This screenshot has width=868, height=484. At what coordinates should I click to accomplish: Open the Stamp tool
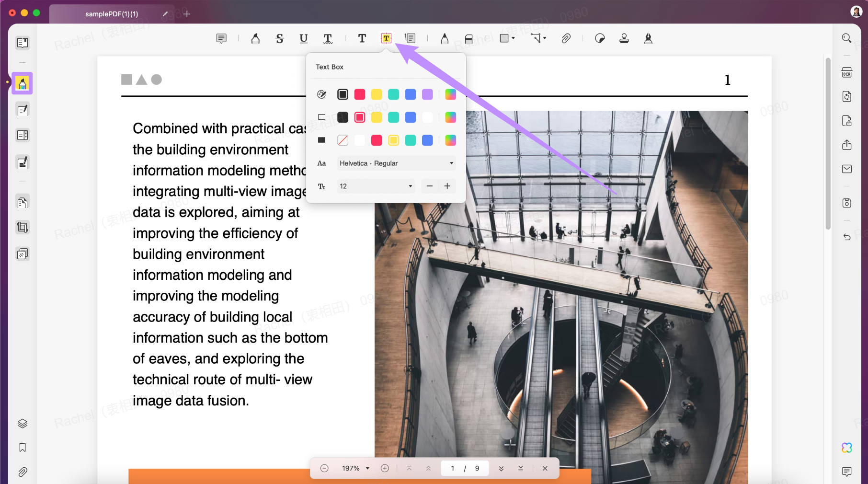click(624, 38)
